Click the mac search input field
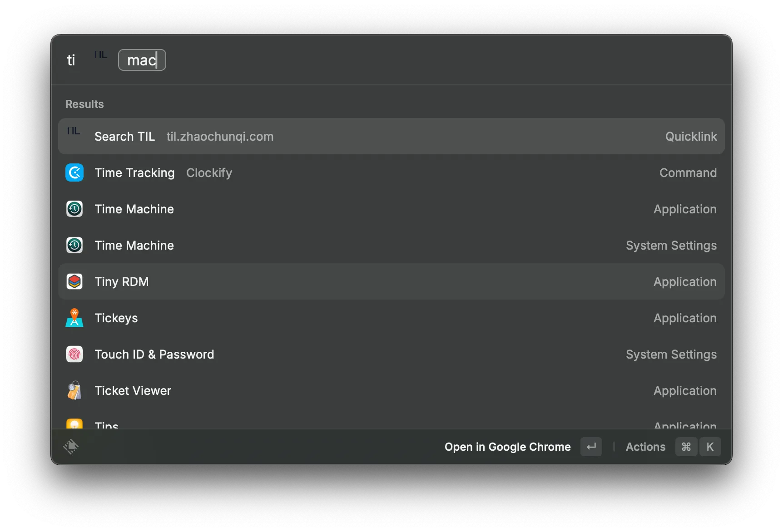 [142, 59]
